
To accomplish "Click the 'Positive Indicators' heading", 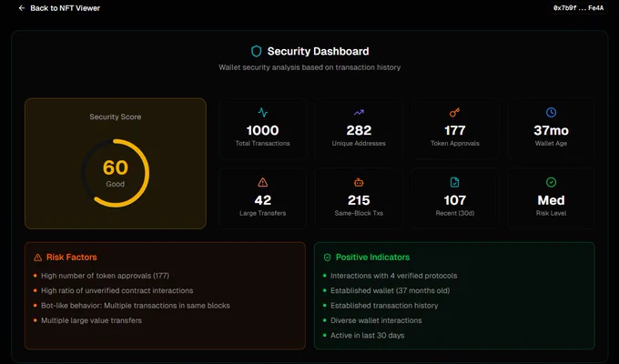I will coord(372,258).
